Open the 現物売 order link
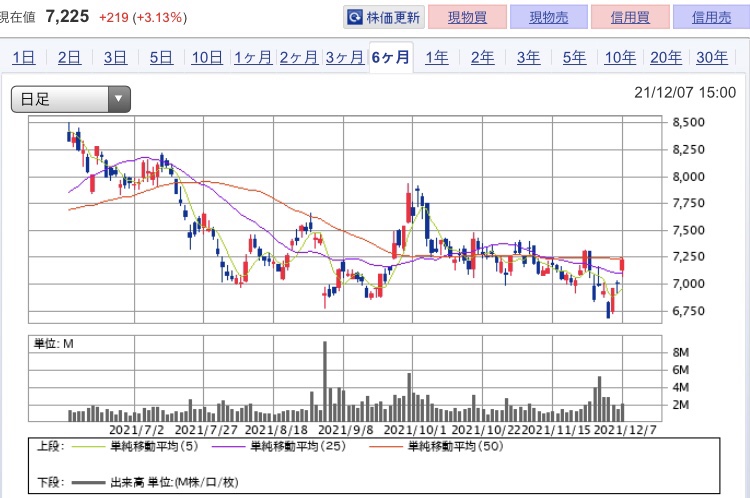The width and height of the screenshot is (750, 498). point(549,18)
